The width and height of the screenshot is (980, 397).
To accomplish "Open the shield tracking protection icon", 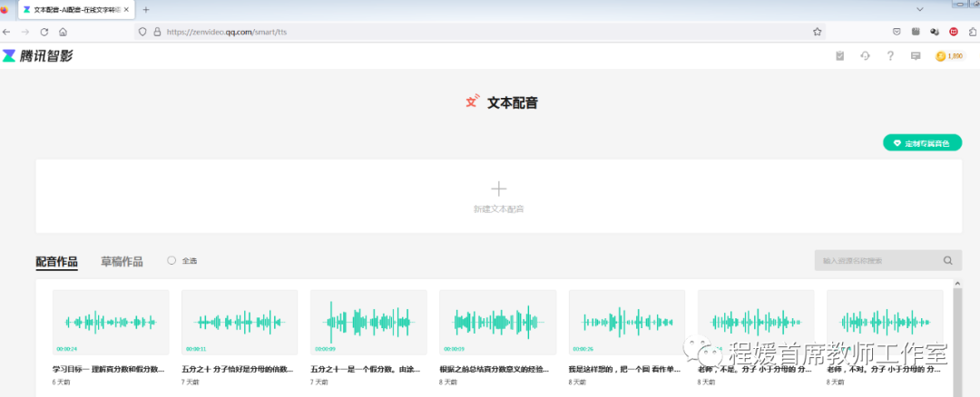I will pyautogui.click(x=142, y=32).
